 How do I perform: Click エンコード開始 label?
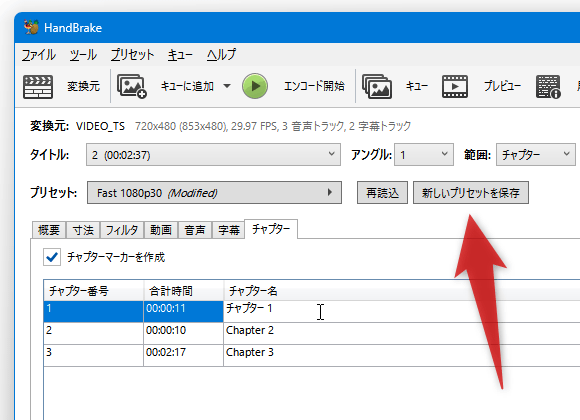[314, 86]
